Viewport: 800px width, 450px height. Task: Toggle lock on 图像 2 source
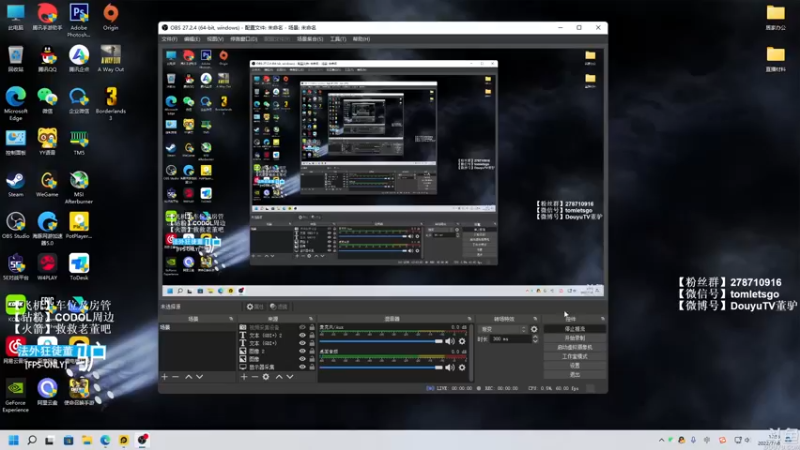point(312,351)
